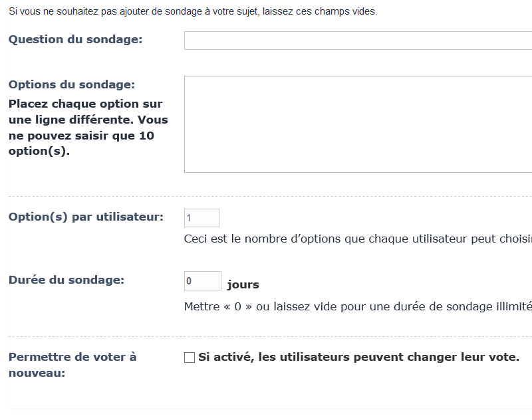The height and width of the screenshot is (420, 532).
Task: Click the "Si activé" checkbox label text
Action: pos(358,357)
